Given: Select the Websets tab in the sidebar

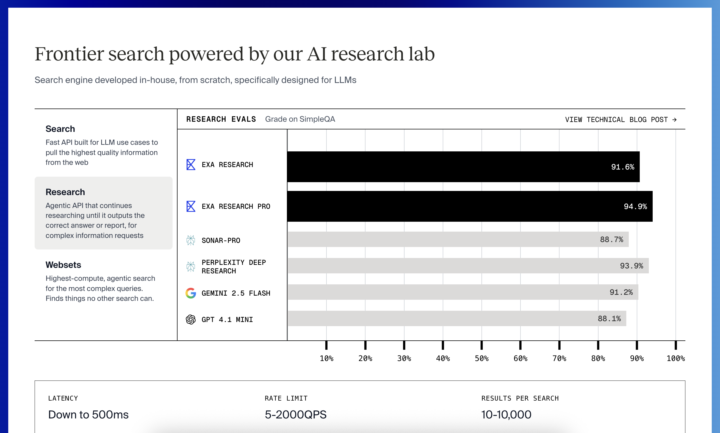Looking at the screenshot, I should [x=103, y=281].
